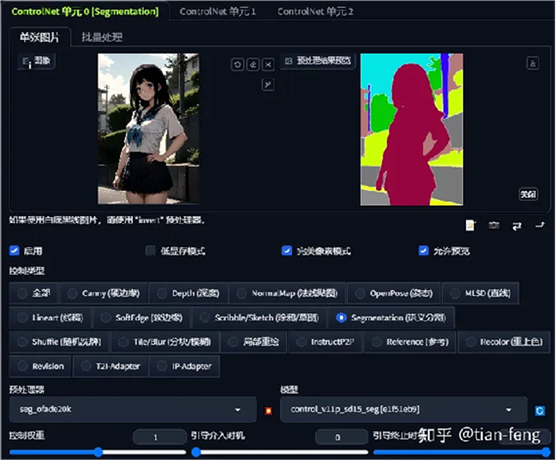Click the webcam camera icon
Image resolution: width=556 pixels, height=460 pixels.
[494, 225]
